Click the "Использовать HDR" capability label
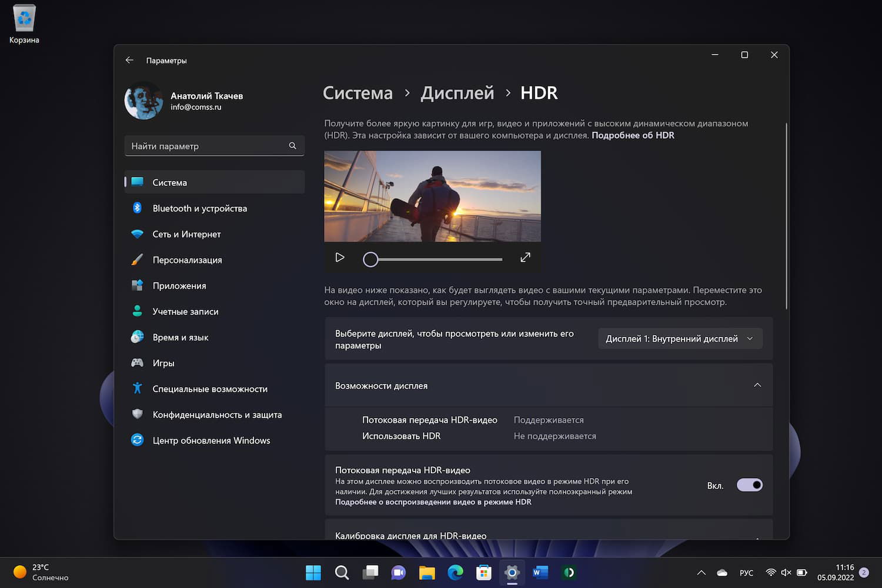This screenshot has height=588, width=882. pos(401,436)
